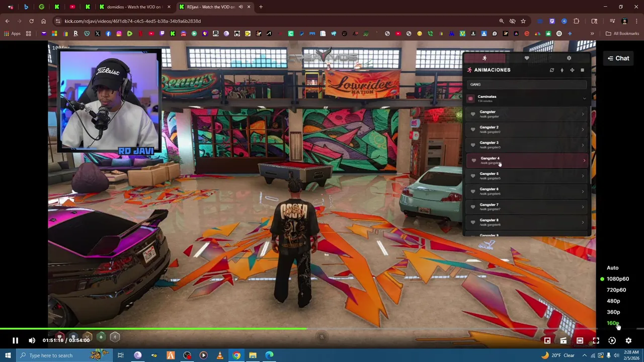Open the Gangster 8 row chevron arrow
The image size is (644, 362).
pos(583,222)
